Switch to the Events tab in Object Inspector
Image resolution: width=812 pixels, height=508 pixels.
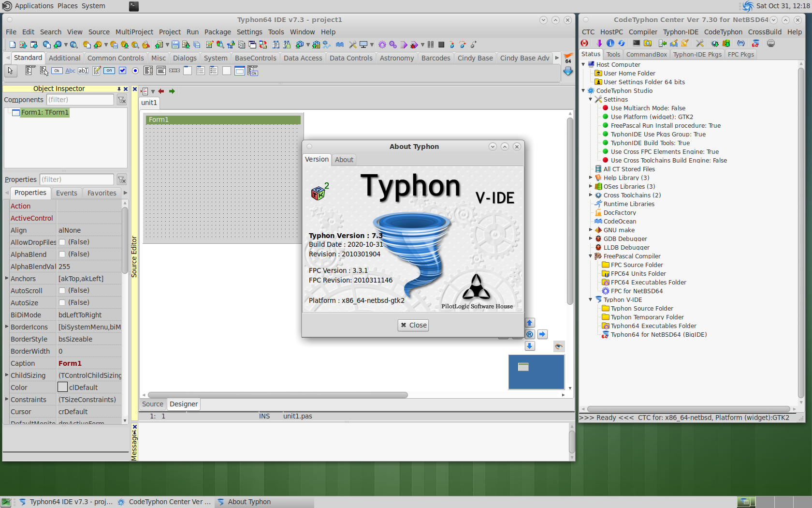[x=66, y=193]
